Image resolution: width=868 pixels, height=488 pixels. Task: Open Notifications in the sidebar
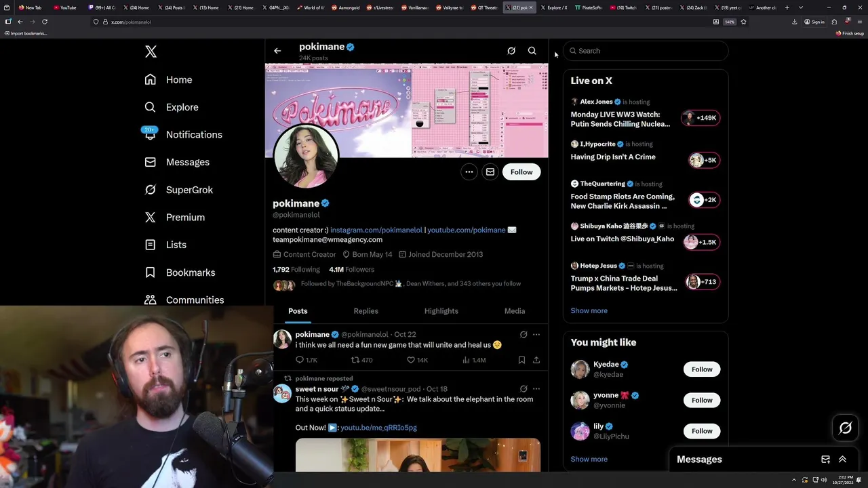(183, 134)
